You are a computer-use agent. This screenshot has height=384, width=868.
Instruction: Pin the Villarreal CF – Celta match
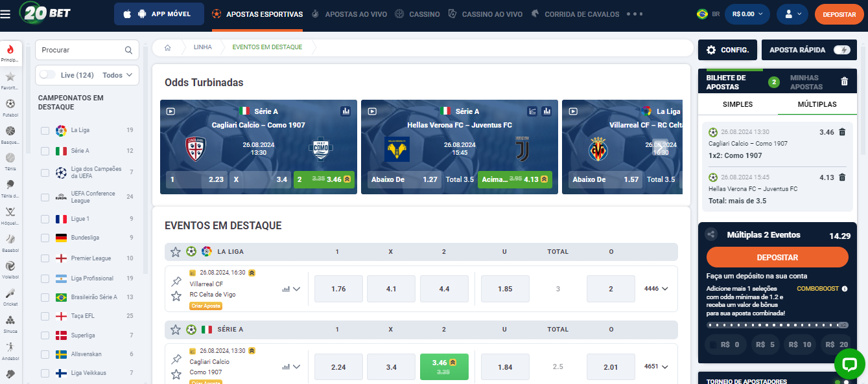pyautogui.click(x=176, y=282)
